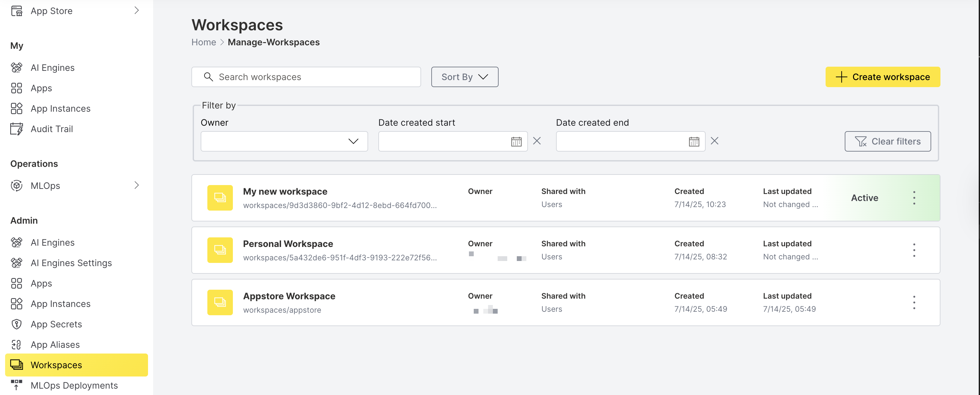Screen dimensions: 980x395
Task: Clear the Date created start field with X
Action: [537, 141]
